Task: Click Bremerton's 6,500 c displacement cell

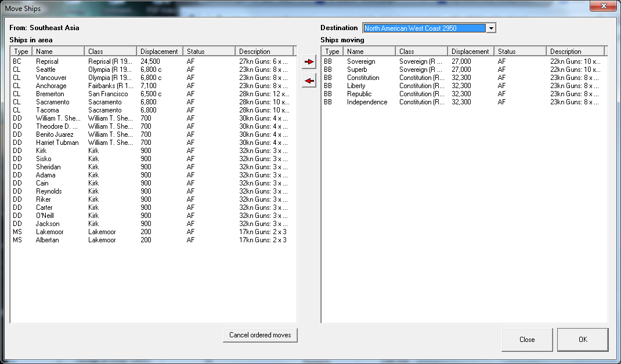Action: 151,94
